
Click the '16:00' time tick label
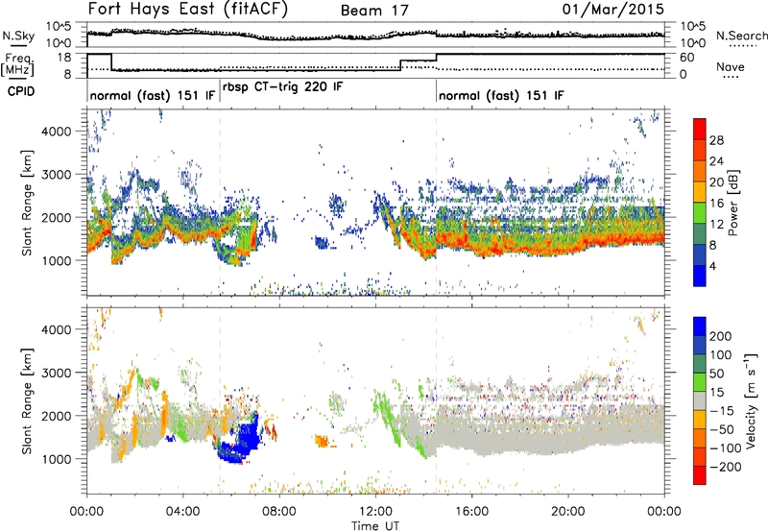click(x=471, y=512)
